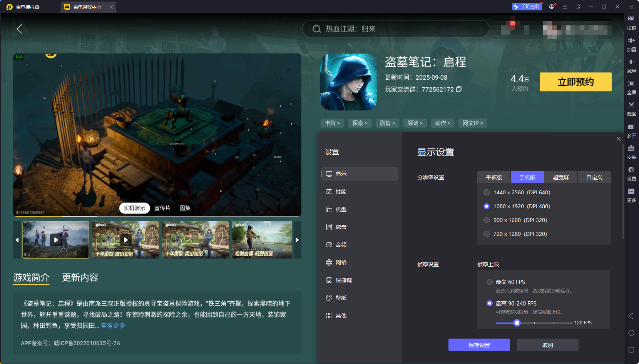The width and height of the screenshot is (639, 364).
Task: Expand the 动作 tag
Action: point(443,123)
